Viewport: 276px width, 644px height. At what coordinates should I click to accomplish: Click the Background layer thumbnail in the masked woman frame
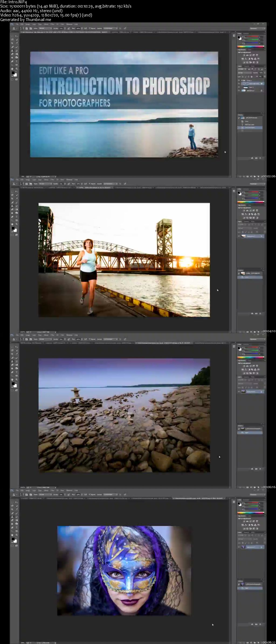[x=243, y=547]
